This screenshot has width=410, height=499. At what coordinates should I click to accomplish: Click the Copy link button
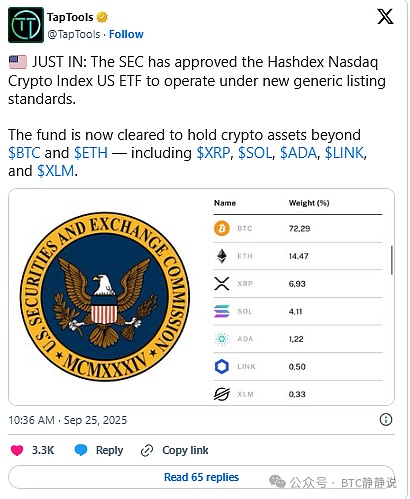pyautogui.click(x=175, y=450)
